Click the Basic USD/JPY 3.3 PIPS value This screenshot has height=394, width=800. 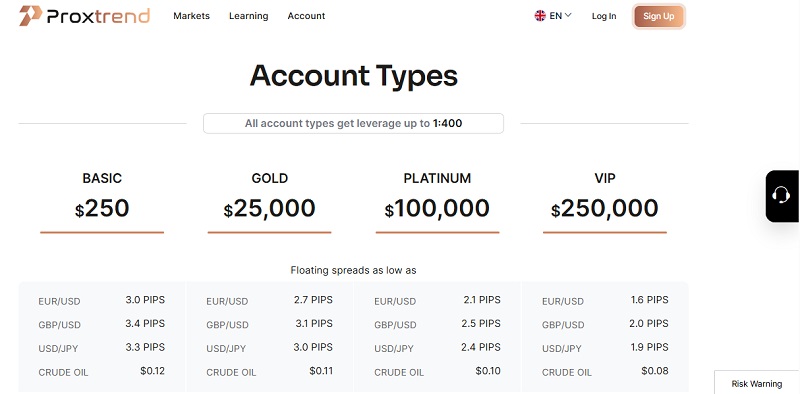tap(145, 347)
